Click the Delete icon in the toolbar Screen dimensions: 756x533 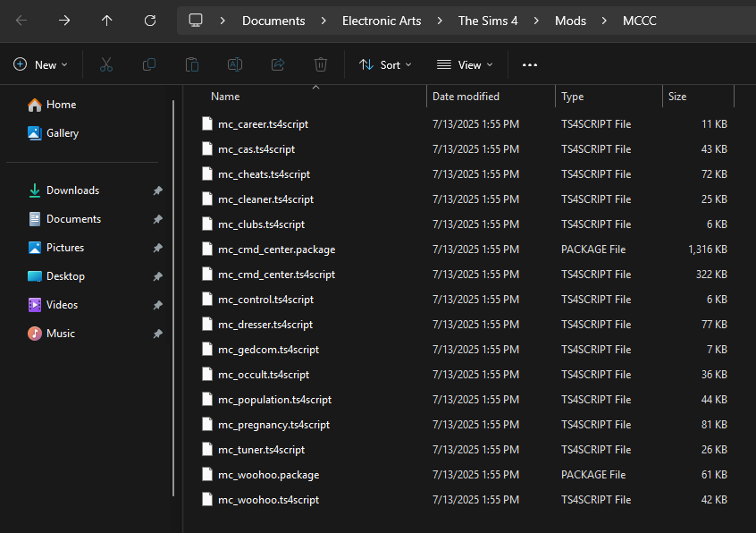tap(320, 64)
